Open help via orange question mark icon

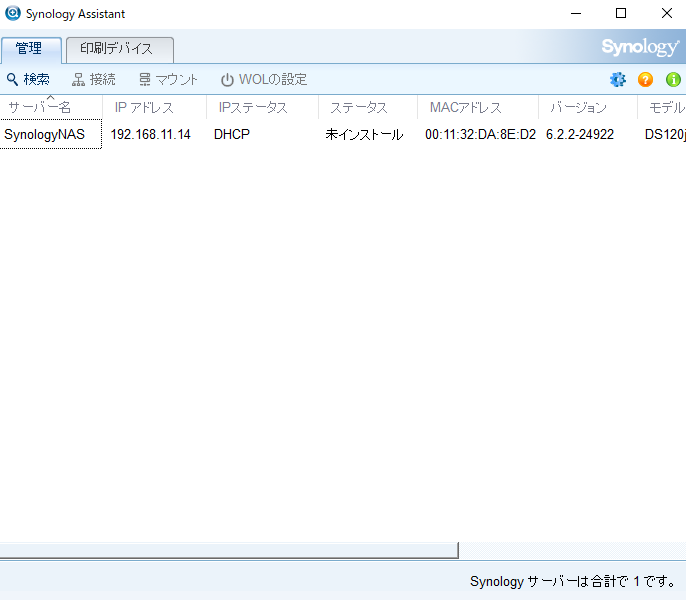coord(645,80)
